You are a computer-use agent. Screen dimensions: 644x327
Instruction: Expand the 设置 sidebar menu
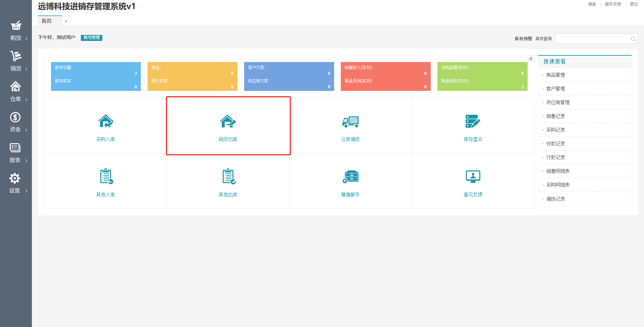tap(16, 183)
